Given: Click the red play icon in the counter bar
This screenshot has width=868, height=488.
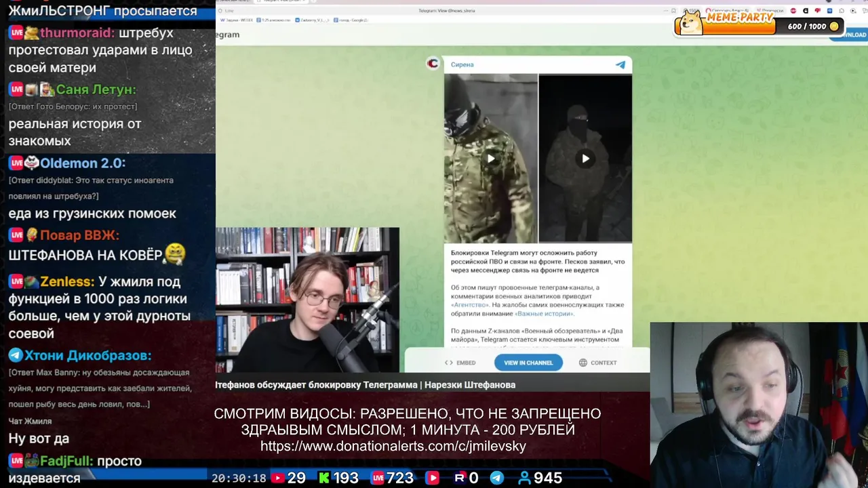Looking at the screenshot, I should [x=432, y=478].
